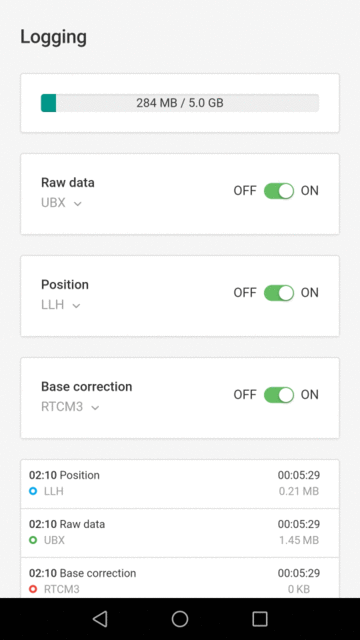Viewport: 360px width, 640px height.
Task: Click blue circle icon next to LLH log
Action: pos(33,491)
